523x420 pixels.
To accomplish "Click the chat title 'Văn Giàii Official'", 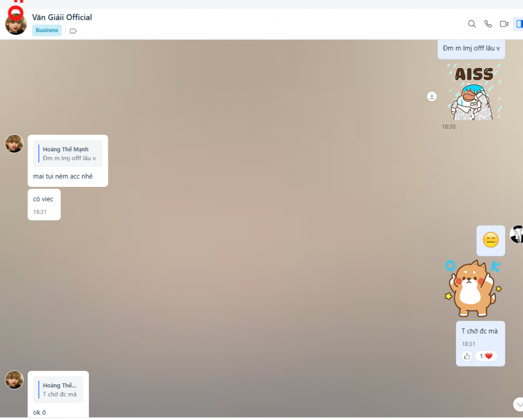I will [62, 17].
